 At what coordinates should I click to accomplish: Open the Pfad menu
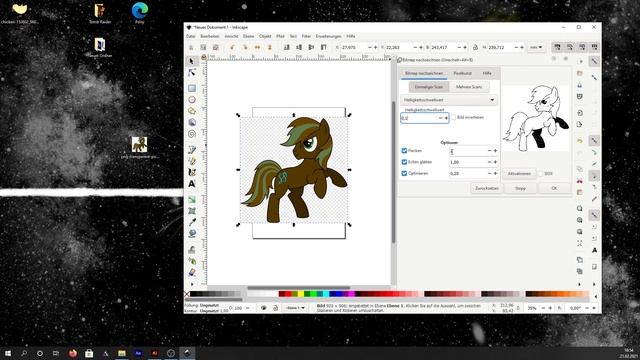click(280, 36)
